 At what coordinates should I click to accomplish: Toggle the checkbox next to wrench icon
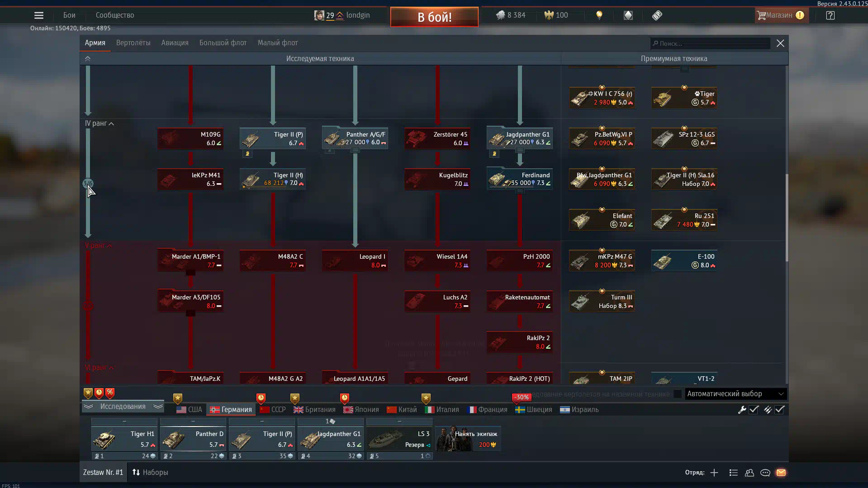click(x=754, y=410)
